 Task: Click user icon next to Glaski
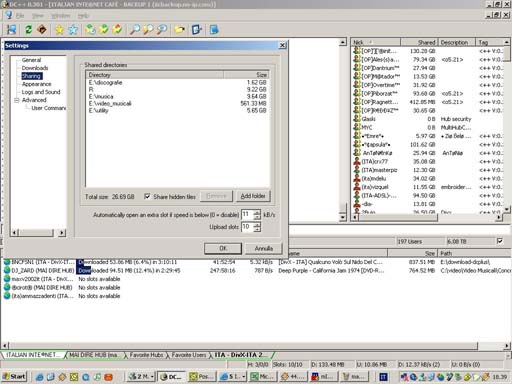click(357, 119)
